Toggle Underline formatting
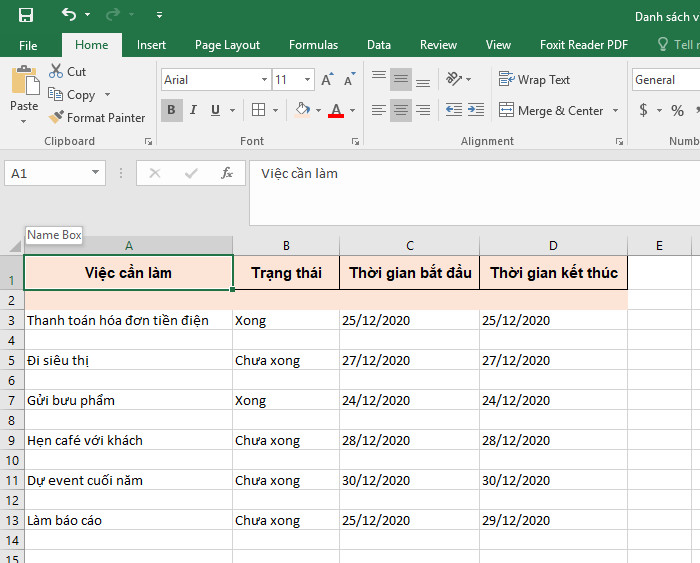Image resolution: width=700 pixels, height=563 pixels. pyautogui.click(x=216, y=110)
